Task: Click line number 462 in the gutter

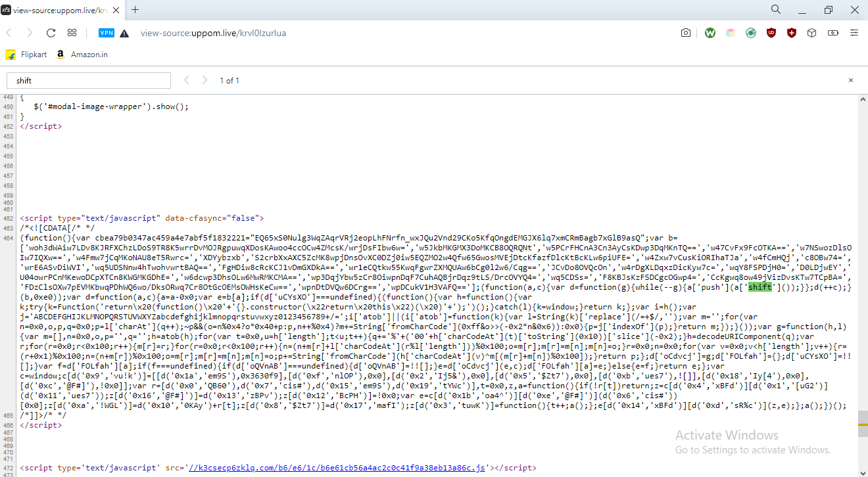Action: click(x=8, y=217)
